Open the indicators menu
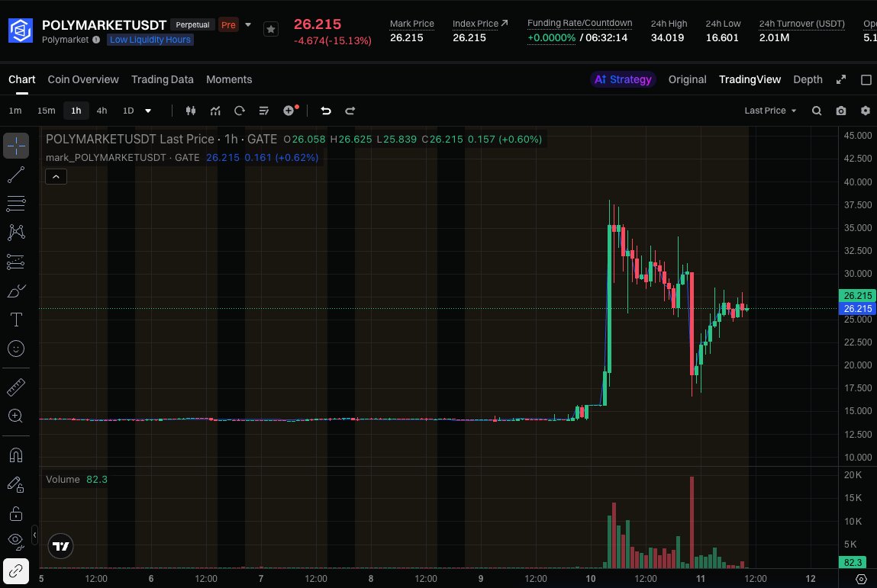 pyautogui.click(x=215, y=111)
